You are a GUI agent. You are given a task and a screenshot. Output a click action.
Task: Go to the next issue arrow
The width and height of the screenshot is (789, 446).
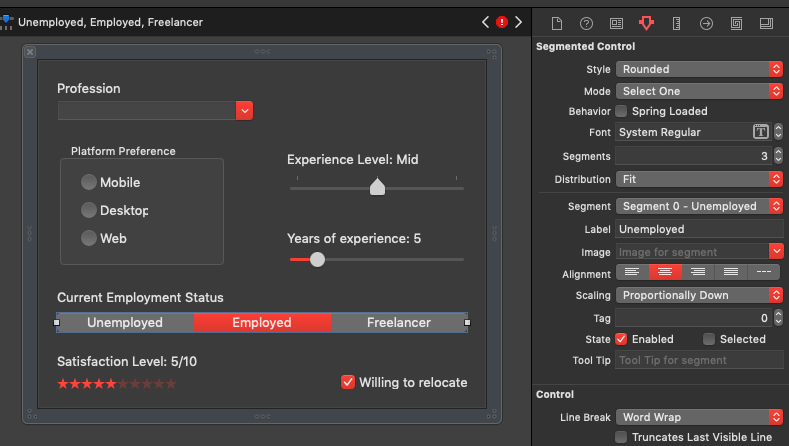(x=519, y=21)
